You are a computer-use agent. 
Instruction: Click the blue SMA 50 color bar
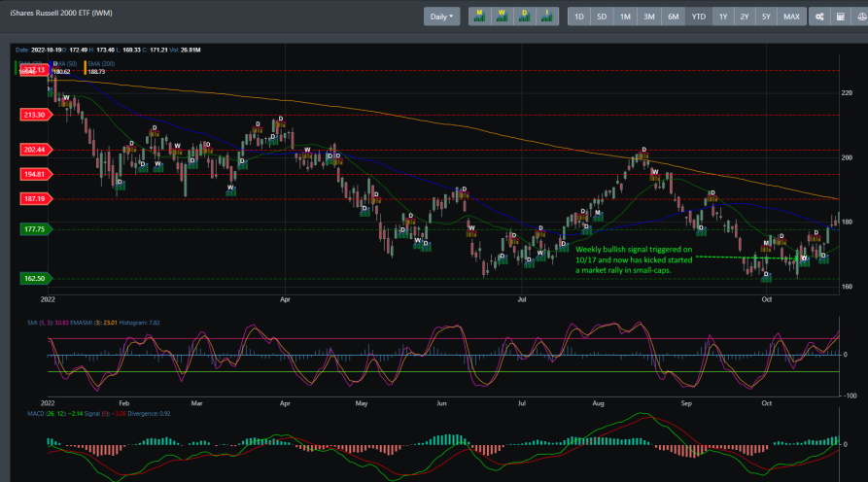click(51, 67)
